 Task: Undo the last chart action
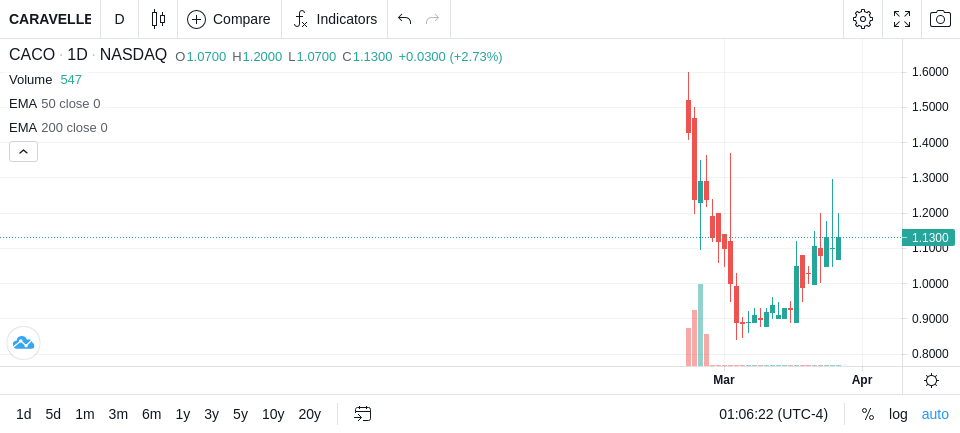point(404,19)
